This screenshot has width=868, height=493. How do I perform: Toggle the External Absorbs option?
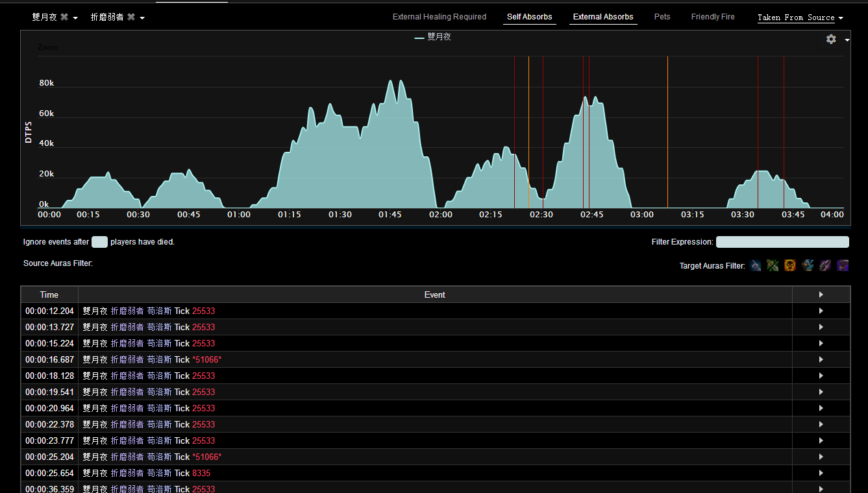603,17
